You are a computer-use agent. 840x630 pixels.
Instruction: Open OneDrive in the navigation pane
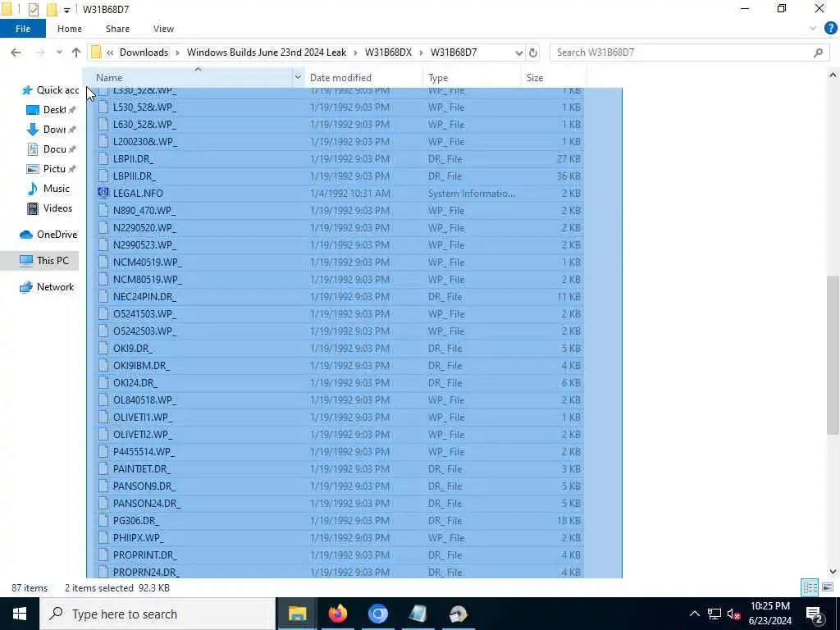click(x=48, y=235)
